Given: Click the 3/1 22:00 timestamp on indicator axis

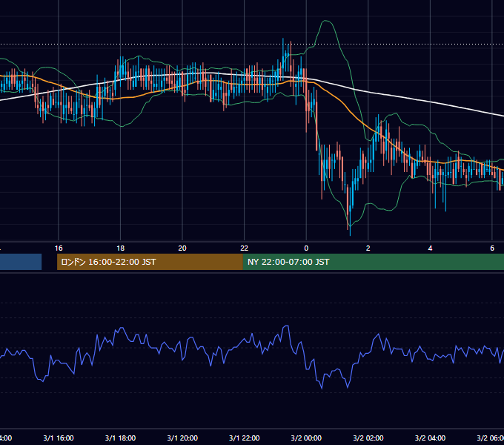Looking at the screenshot, I should pyautogui.click(x=245, y=438).
